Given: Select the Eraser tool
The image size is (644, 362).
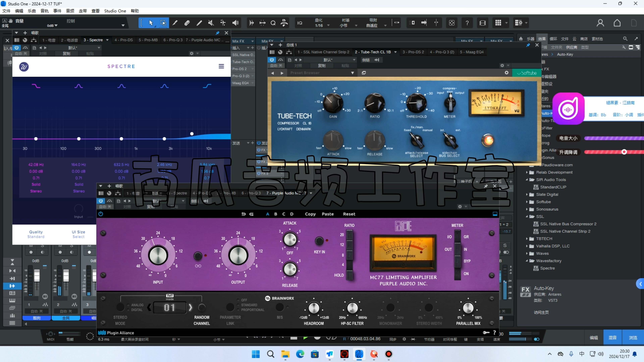Looking at the screenshot, I should tap(187, 23).
